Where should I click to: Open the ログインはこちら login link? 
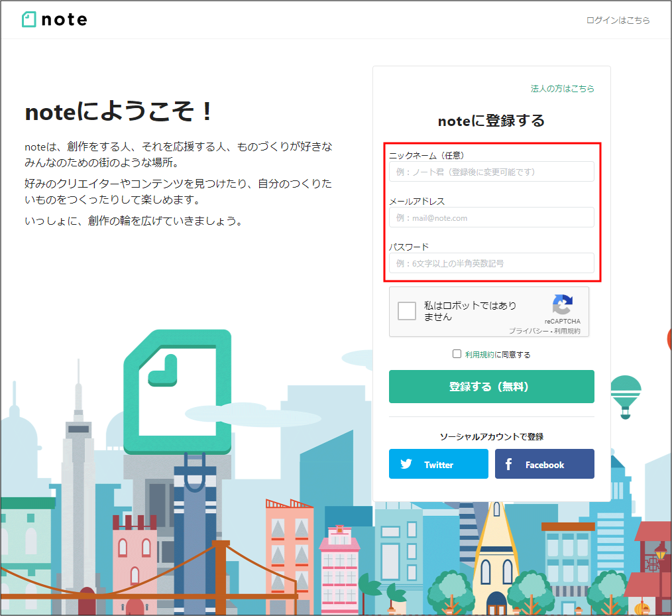click(618, 20)
